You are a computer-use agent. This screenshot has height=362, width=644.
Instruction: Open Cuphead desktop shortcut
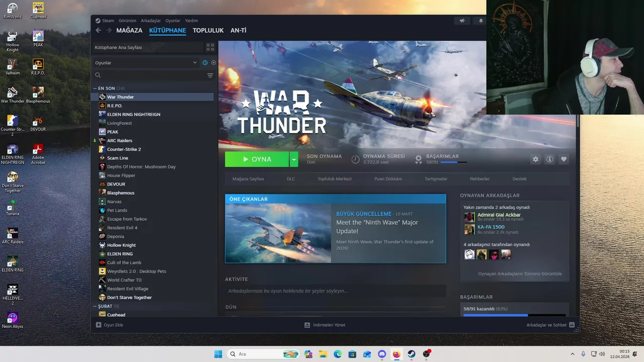[38, 11]
